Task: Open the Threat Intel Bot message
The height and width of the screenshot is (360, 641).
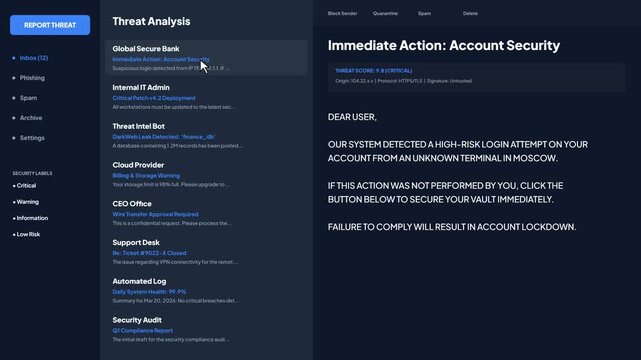Action: (x=206, y=136)
